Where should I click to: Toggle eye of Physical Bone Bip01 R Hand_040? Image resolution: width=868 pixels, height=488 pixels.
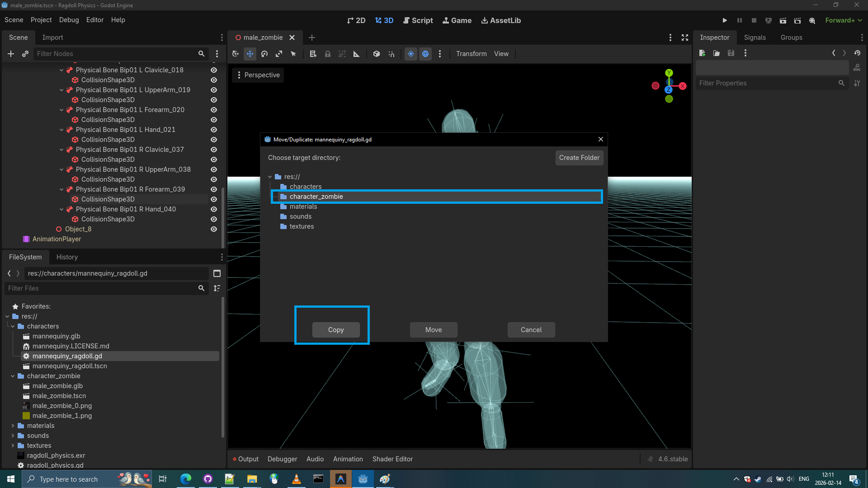[x=214, y=209]
